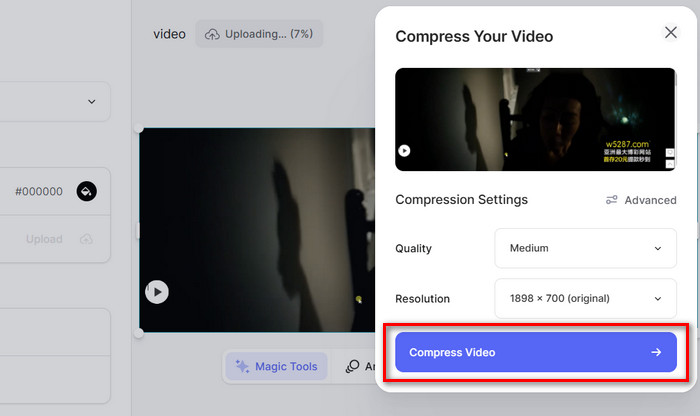Click the compression preview video thumbnail
The image size is (700, 416).
535,119
